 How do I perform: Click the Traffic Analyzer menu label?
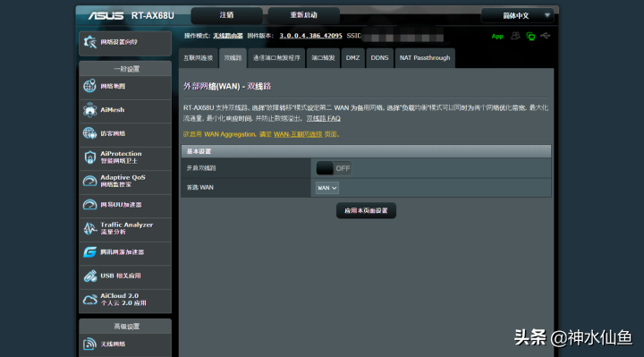click(x=126, y=225)
